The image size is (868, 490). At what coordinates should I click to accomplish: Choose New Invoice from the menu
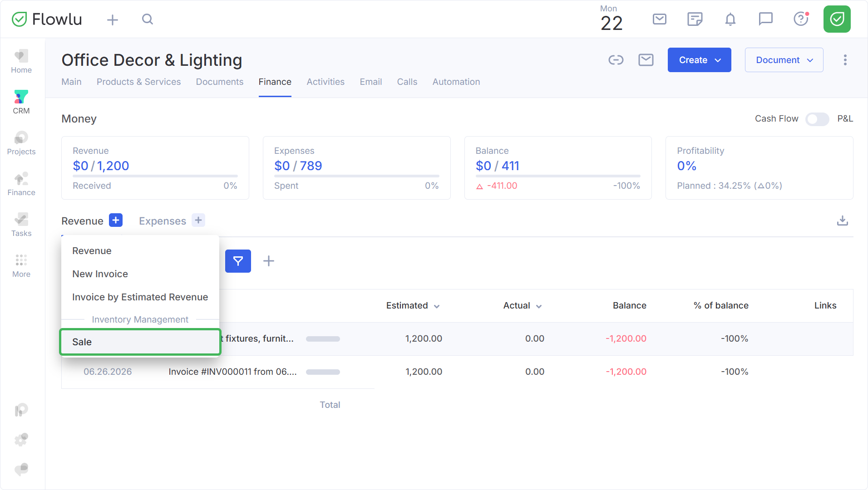point(140,274)
